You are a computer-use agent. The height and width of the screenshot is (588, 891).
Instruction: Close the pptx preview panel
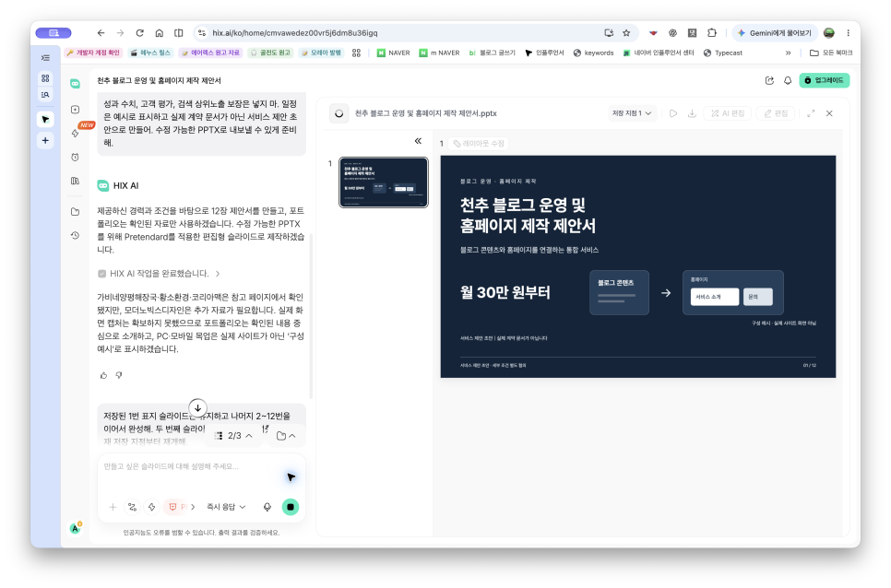(829, 113)
